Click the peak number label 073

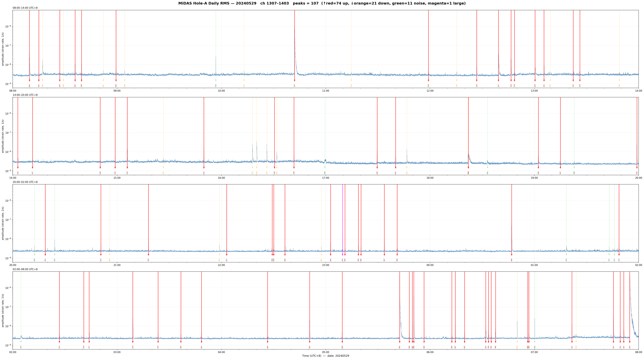[619, 260]
